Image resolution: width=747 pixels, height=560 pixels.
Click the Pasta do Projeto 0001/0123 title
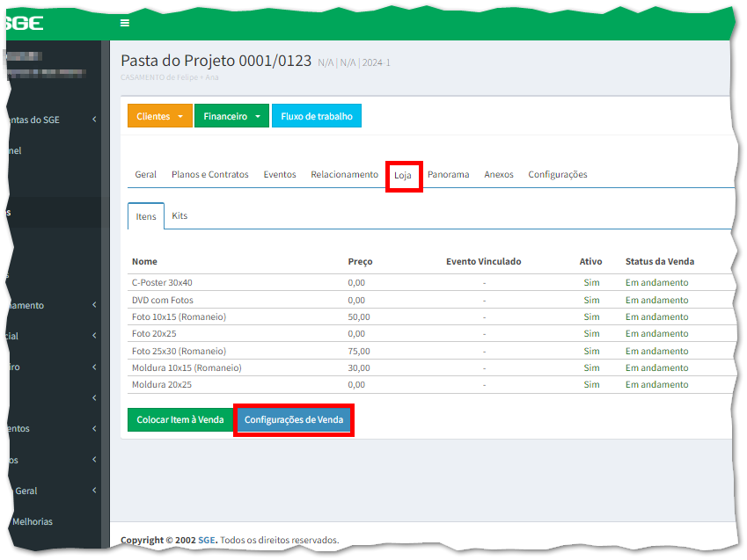(216, 61)
